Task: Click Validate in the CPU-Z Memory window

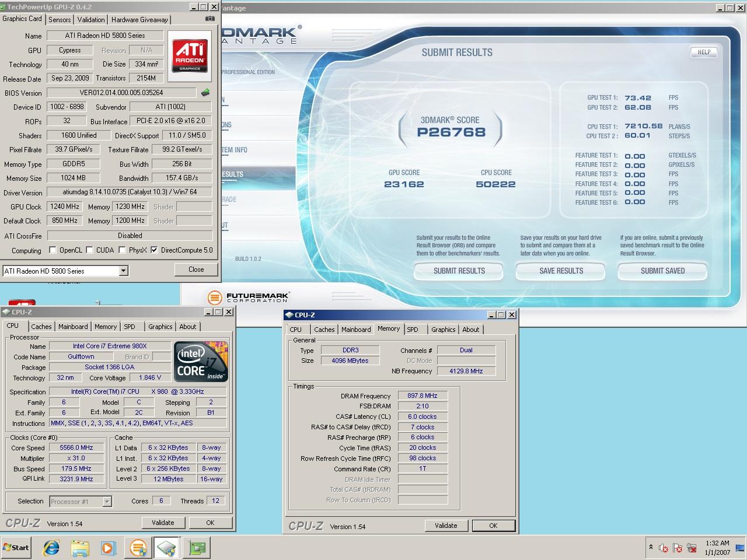Action: point(446,526)
